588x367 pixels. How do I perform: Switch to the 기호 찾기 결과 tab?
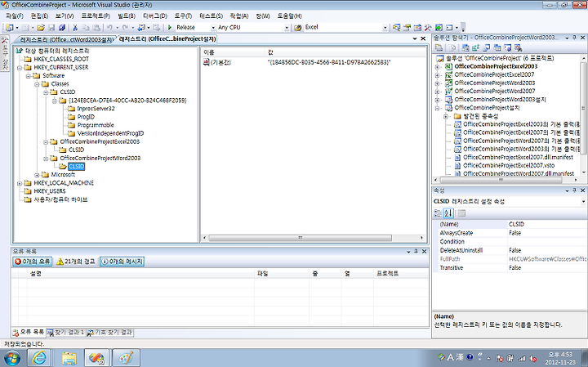[110, 333]
